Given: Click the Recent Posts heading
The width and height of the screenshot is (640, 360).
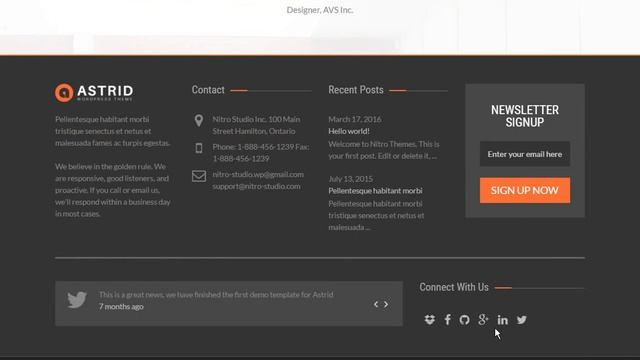Looking at the screenshot, I should click(356, 90).
